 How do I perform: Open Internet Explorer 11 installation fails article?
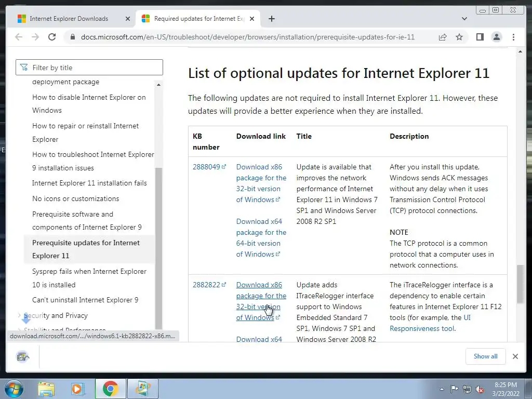click(89, 183)
